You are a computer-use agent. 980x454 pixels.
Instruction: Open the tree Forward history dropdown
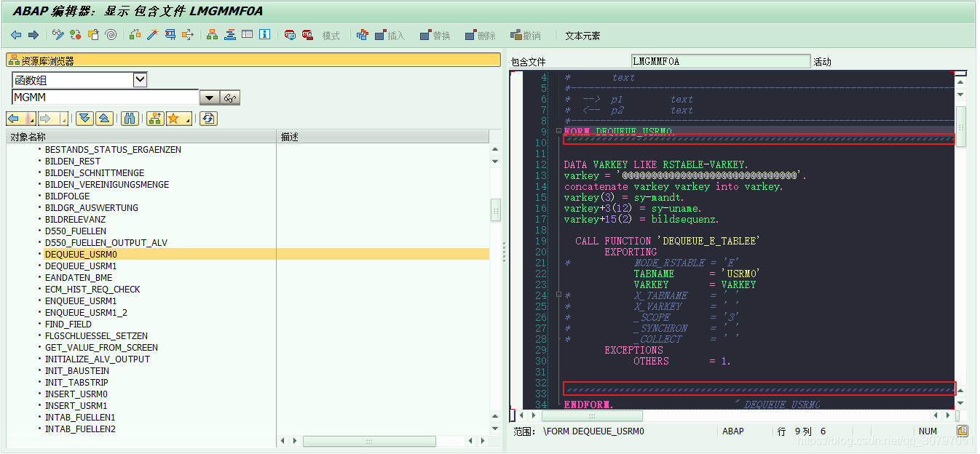point(64,119)
